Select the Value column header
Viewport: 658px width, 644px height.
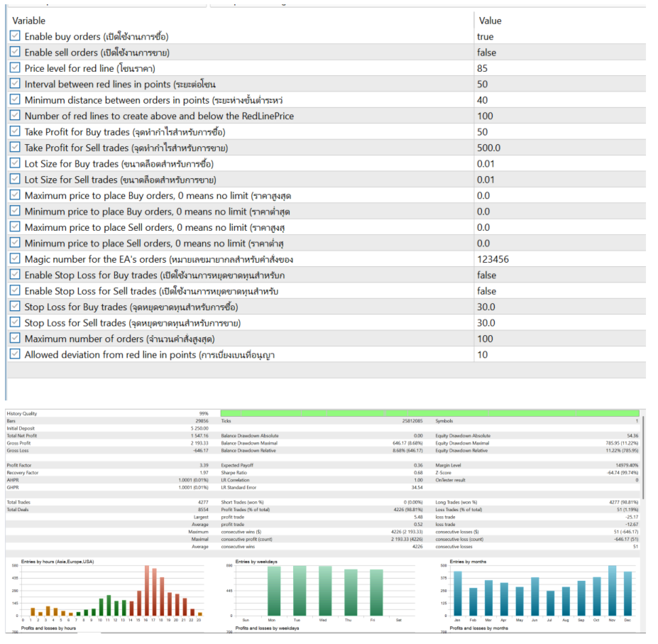pyautogui.click(x=490, y=21)
